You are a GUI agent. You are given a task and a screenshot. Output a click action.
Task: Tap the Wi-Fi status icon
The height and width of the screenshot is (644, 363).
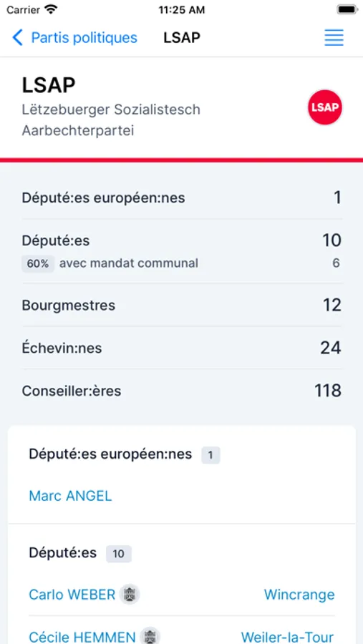point(51,10)
